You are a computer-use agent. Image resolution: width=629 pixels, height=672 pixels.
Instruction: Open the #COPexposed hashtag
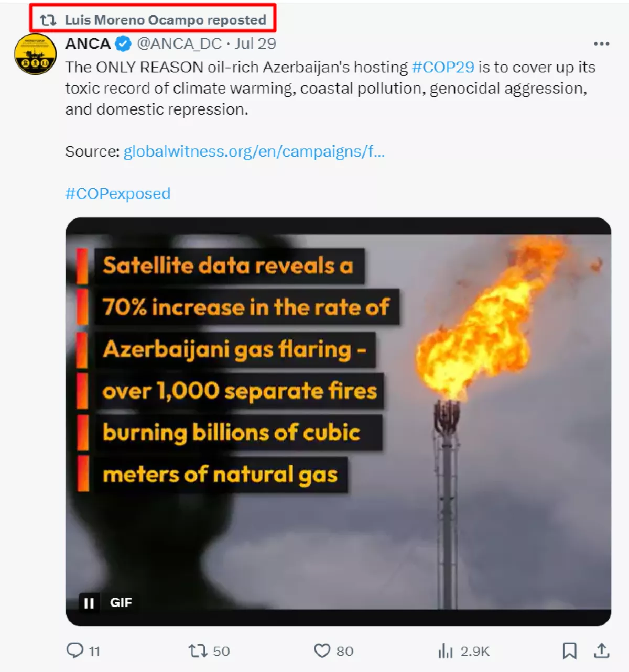pyautogui.click(x=117, y=193)
